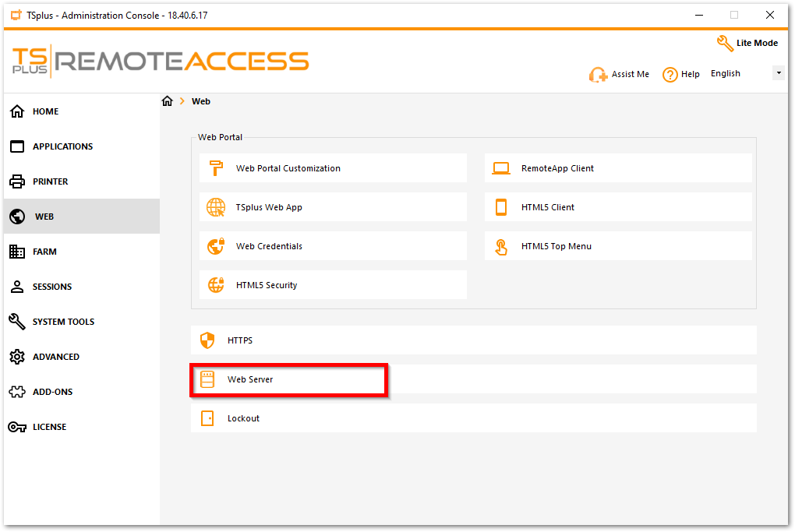Viewport: 795px width, 532px height.
Task: Click the Lockout door icon
Action: (207, 418)
